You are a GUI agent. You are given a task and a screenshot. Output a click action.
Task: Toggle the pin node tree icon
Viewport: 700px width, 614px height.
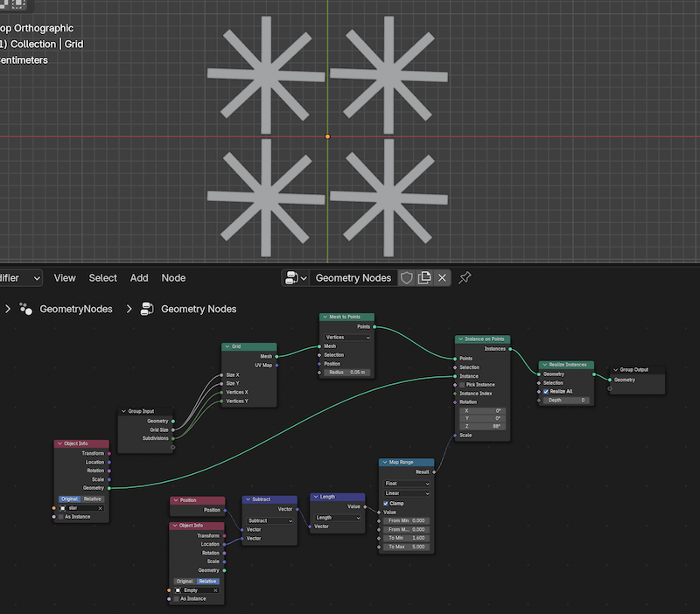[x=465, y=278]
